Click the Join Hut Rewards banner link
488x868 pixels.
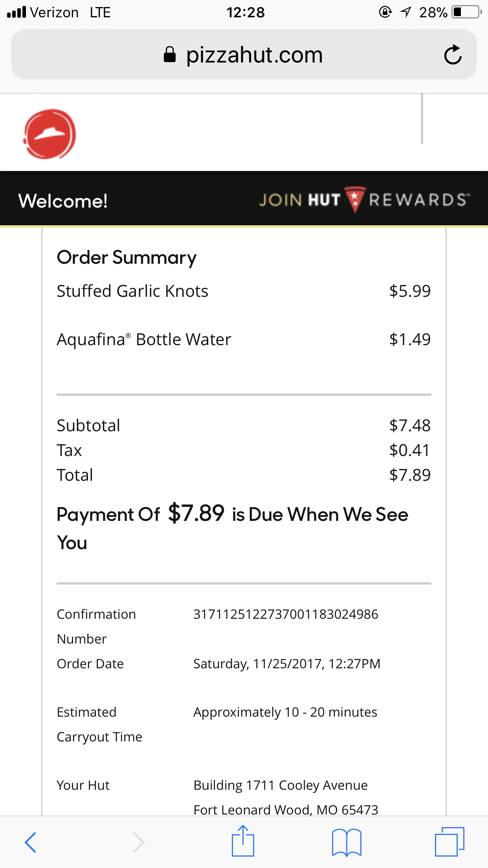coord(364,200)
